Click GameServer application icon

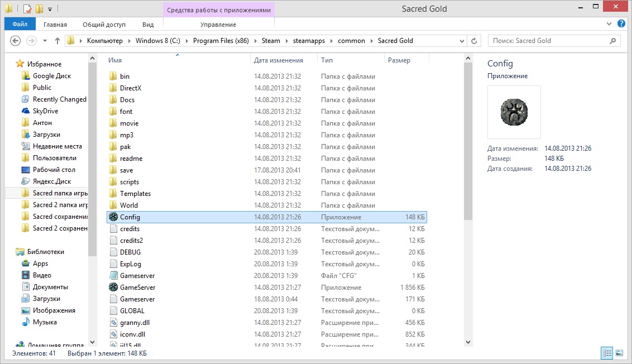click(x=113, y=288)
